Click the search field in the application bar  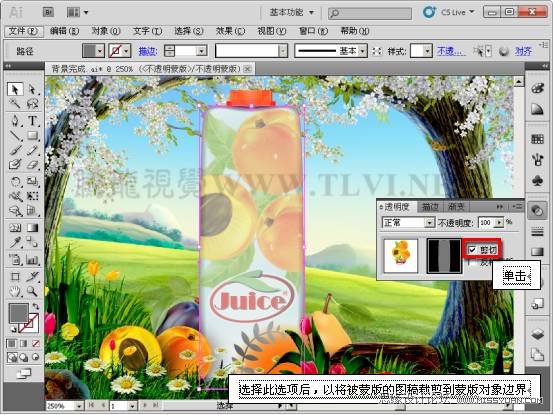(370, 13)
